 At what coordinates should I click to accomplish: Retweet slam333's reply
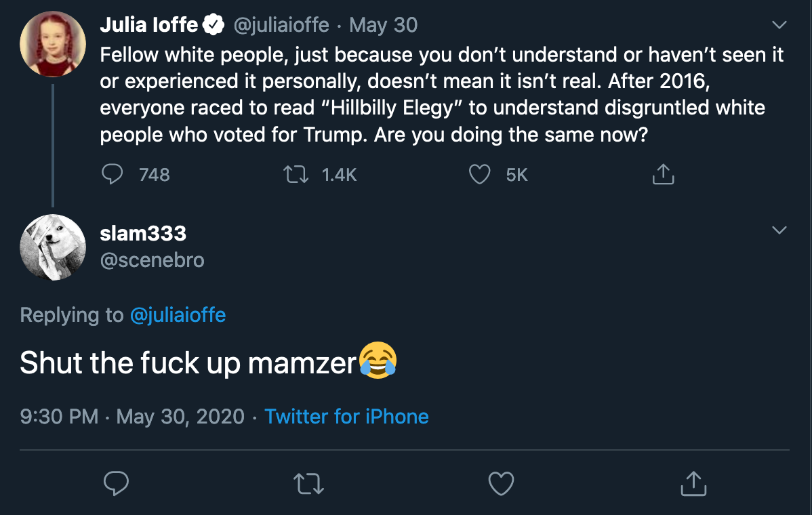point(308,484)
